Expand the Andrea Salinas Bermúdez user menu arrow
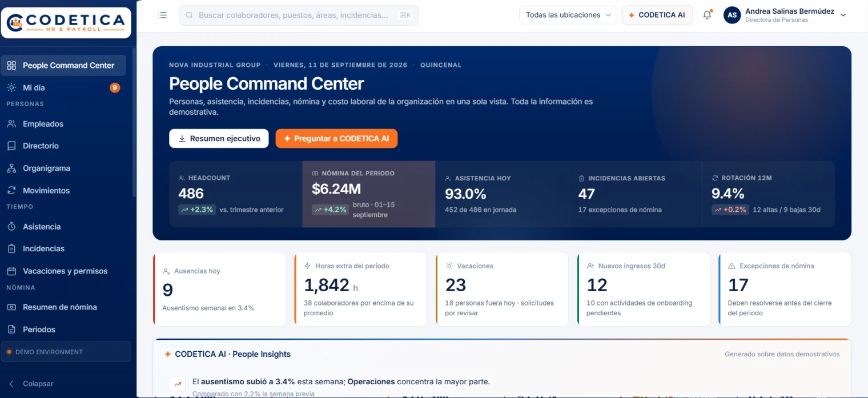This screenshot has width=868, height=398. tap(843, 15)
